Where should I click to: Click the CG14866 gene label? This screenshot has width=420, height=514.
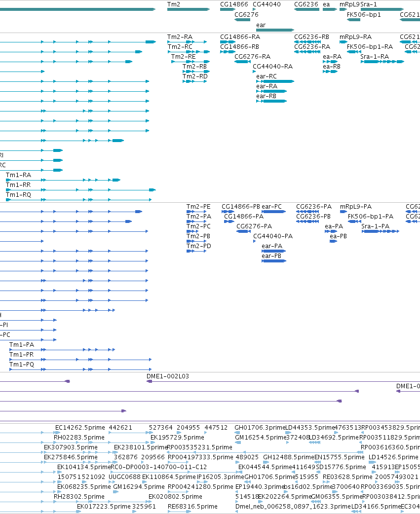(234, 4)
